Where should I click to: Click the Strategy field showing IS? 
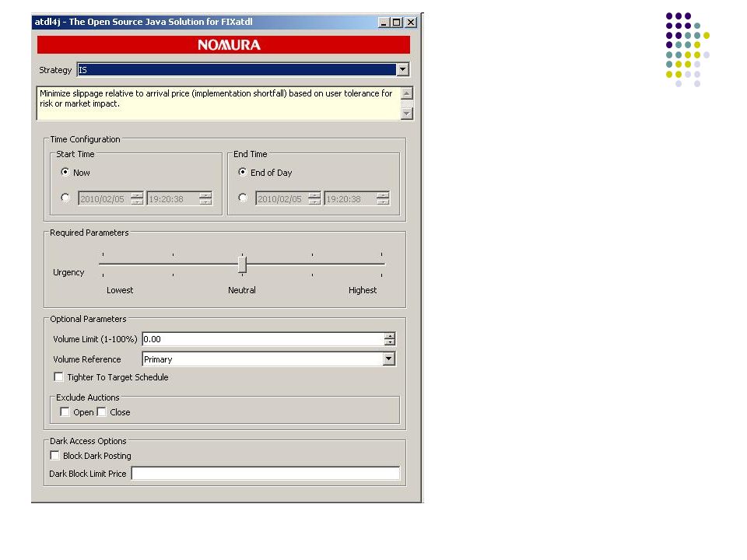tap(237, 69)
